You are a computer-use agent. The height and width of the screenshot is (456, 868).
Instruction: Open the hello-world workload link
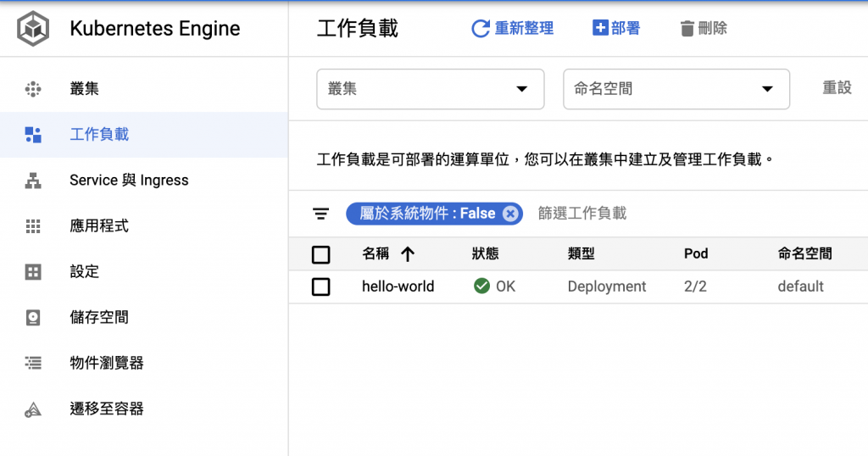coord(398,286)
